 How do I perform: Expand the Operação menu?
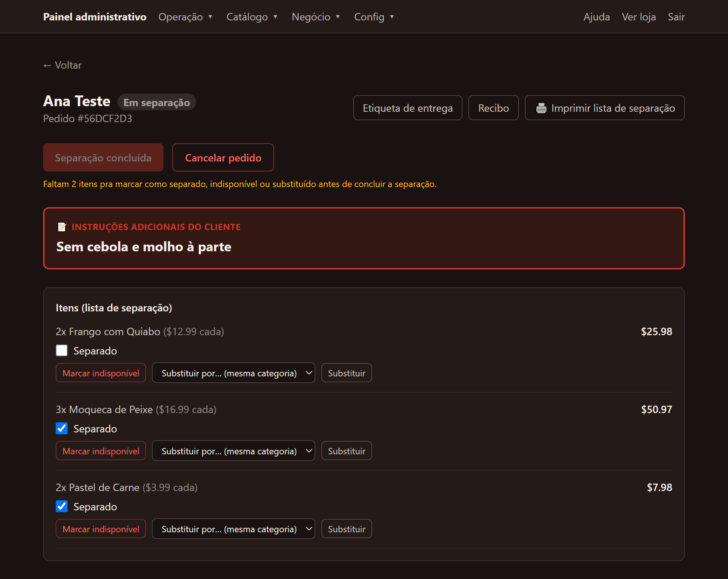click(185, 17)
